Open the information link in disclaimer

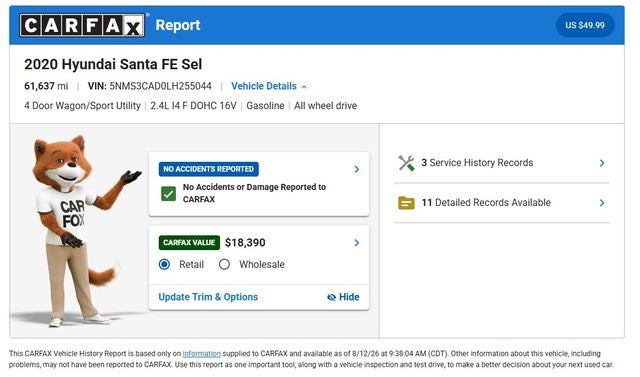[x=202, y=354]
